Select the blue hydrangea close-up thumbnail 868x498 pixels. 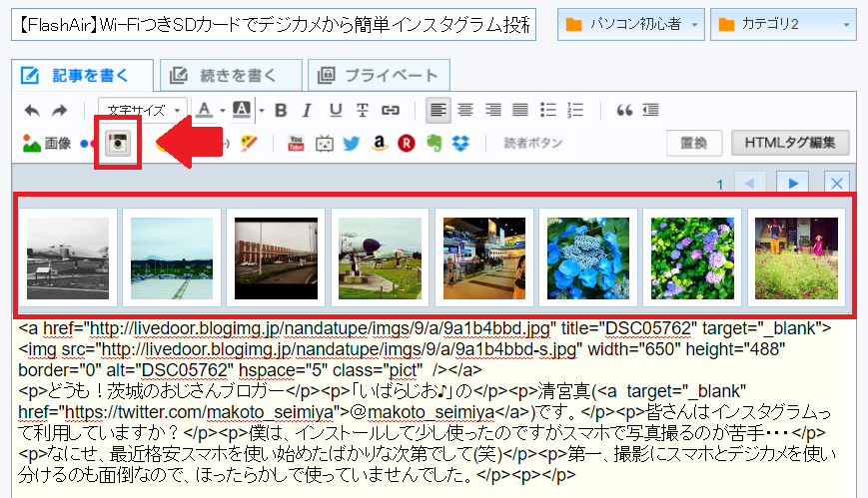588,257
